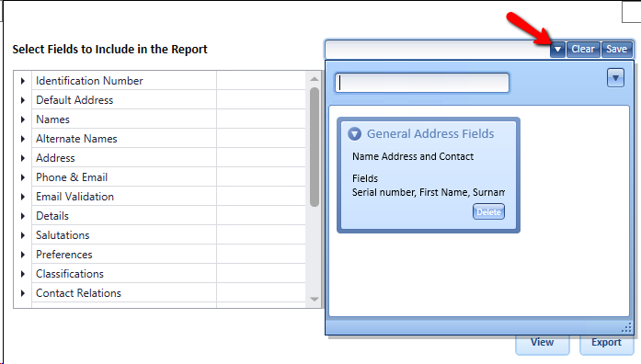Viewport: 641px width, 364px height.
Task: Click the View button
Action: click(542, 343)
